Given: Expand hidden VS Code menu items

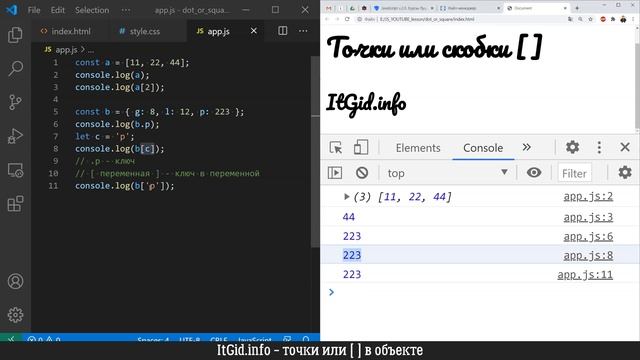Looking at the screenshot, I should (126, 10).
